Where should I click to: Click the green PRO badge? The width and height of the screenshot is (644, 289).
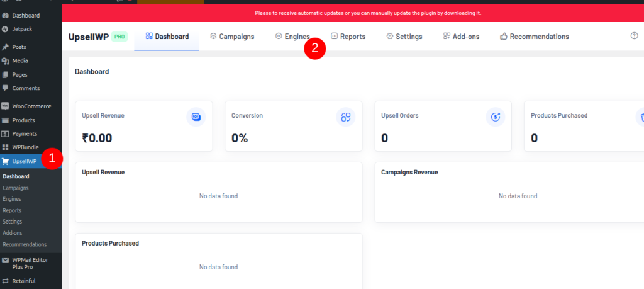pyautogui.click(x=119, y=37)
